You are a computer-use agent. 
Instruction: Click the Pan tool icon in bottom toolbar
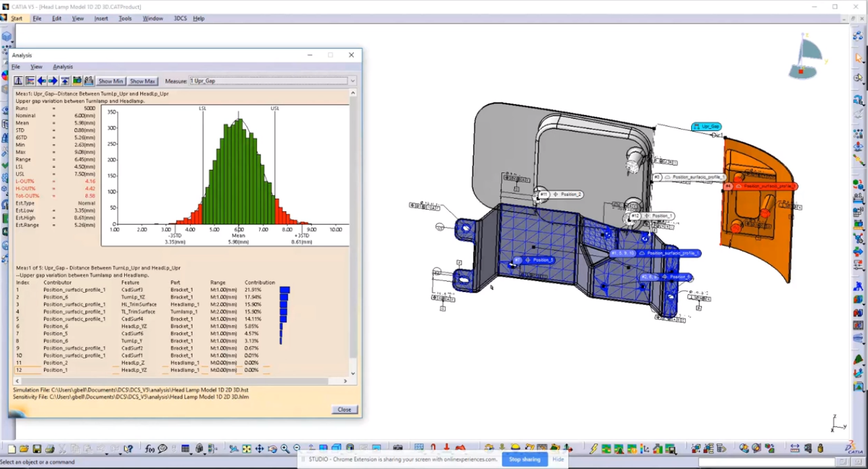point(259,447)
